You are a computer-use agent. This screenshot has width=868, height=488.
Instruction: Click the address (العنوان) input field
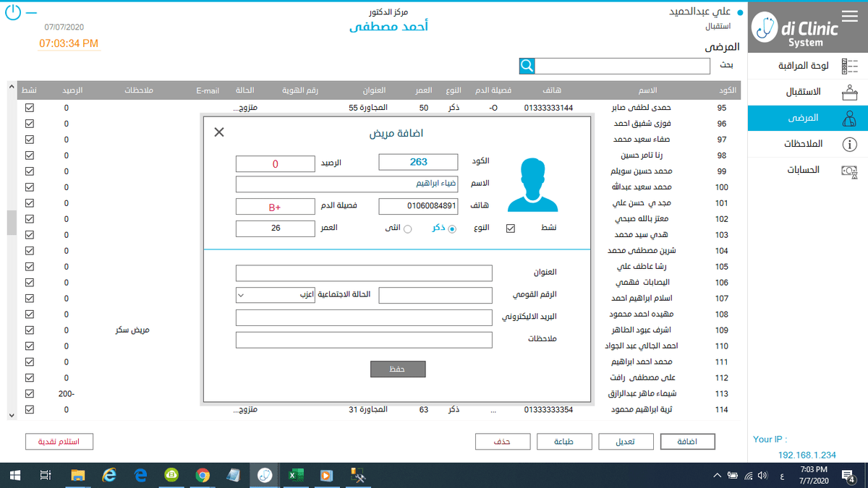(x=364, y=273)
